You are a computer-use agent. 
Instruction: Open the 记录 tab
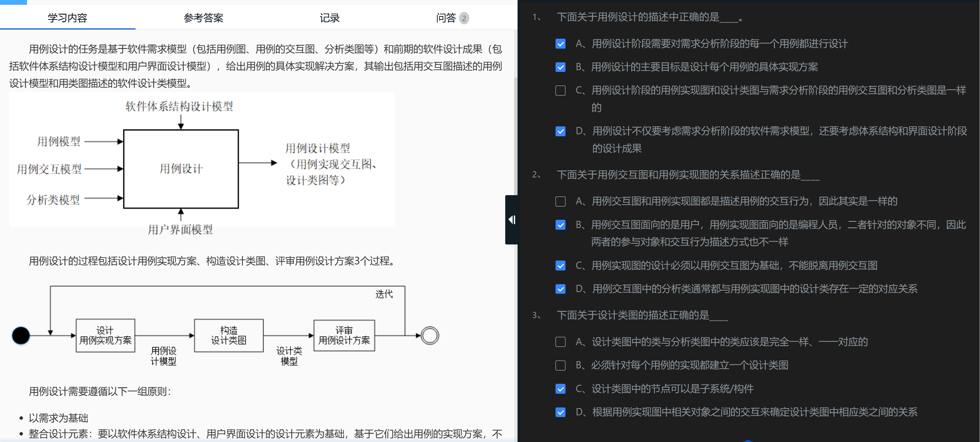(x=329, y=18)
